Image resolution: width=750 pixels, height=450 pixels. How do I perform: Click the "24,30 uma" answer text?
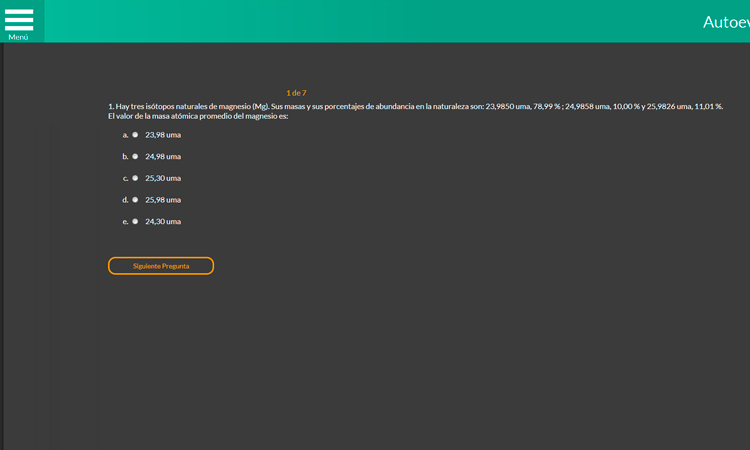163,222
